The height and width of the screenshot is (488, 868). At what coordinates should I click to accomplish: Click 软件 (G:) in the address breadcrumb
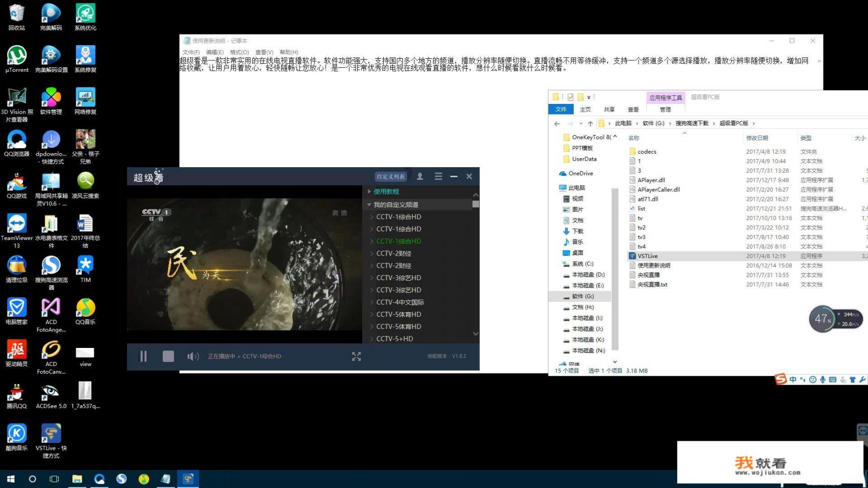pyautogui.click(x=654, y=124)
